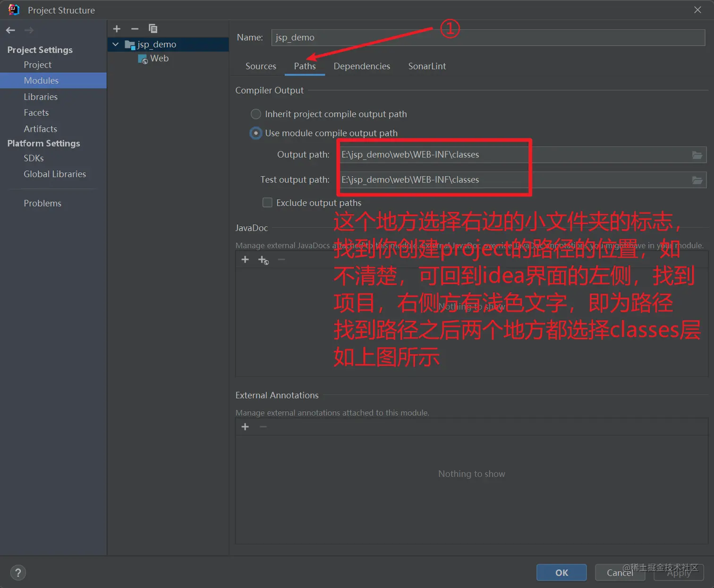This screenshot has height=588, width=714.
Task: Collapse the jsp_demo module tree node
Action: pyautogui.click(x=116, y=44)
